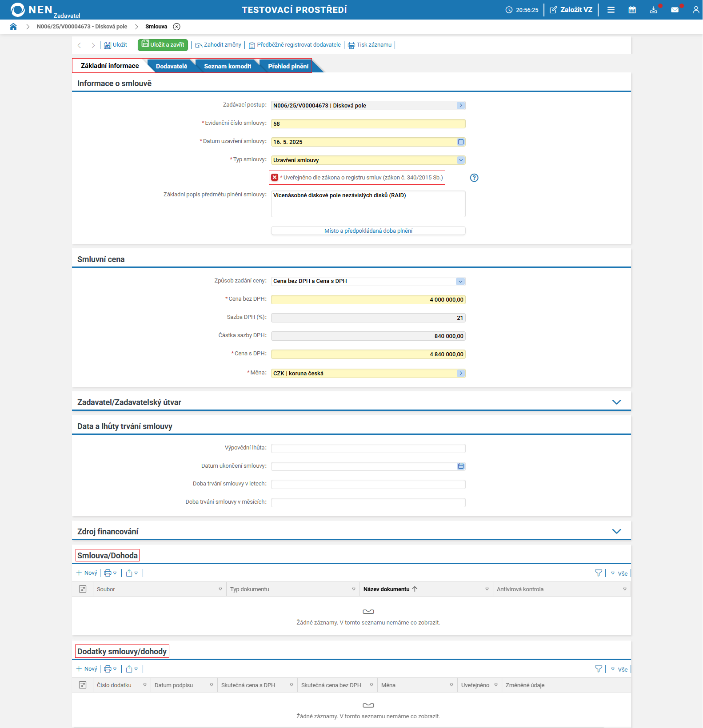Image resolution: width=703 pixels, height=728 pixels.
Task: Open column settings icon in Dodatky table
Action: 83,685
